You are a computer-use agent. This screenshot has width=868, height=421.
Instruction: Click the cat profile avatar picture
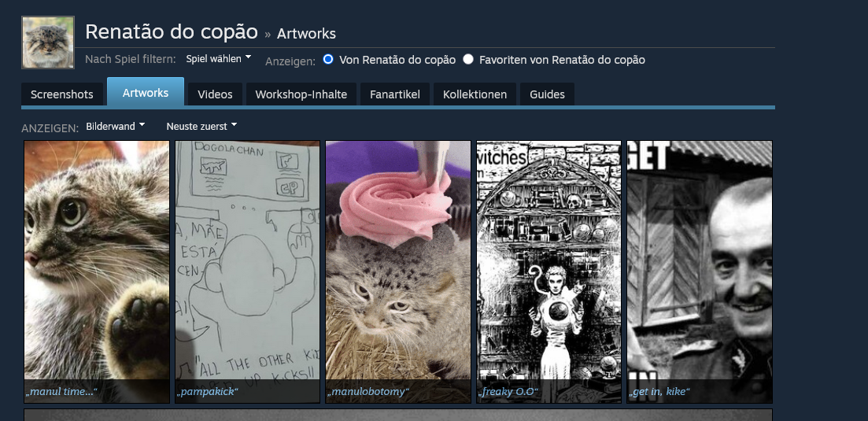47,42
